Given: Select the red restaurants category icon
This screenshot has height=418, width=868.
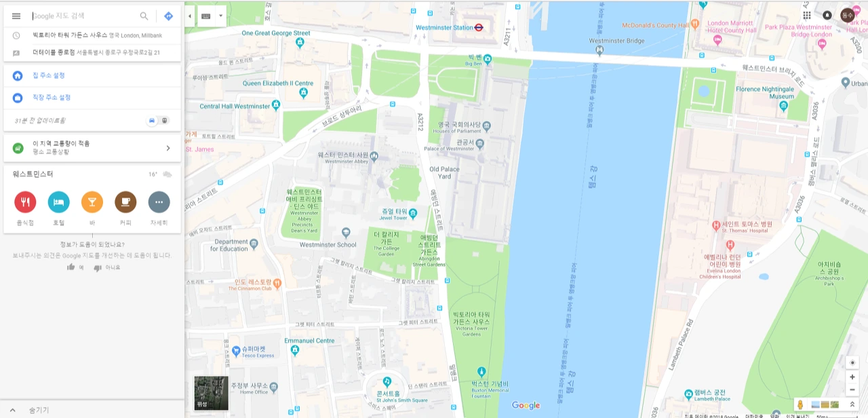Looking at the screenshot, I should click(x=25, y=202).
